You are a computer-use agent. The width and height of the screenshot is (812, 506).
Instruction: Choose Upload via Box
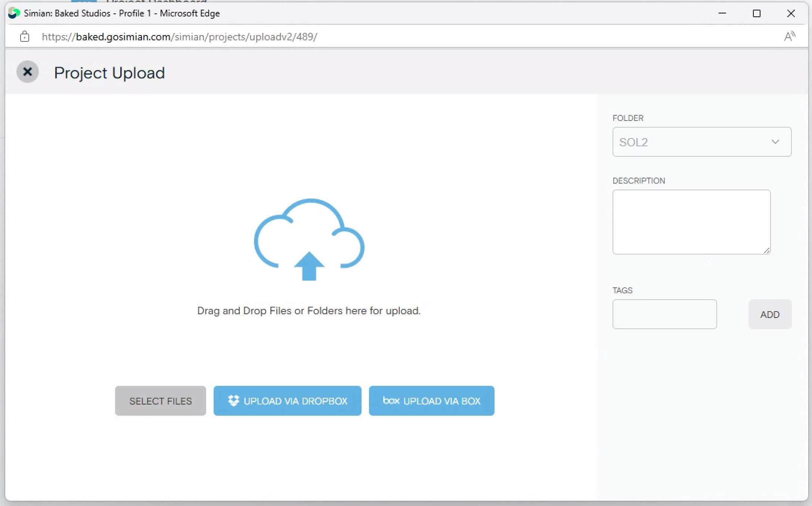pos(431,401)
